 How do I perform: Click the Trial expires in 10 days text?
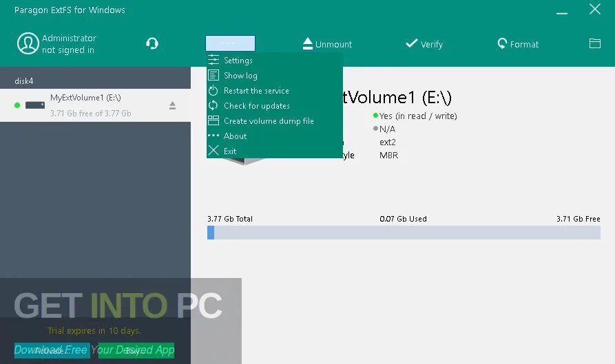pyautogui.click(x=94, y=331)
